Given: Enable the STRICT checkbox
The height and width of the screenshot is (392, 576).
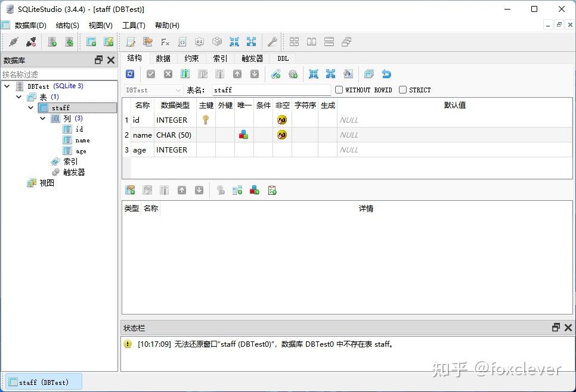Looking at the screenshot, I should 402,89.
